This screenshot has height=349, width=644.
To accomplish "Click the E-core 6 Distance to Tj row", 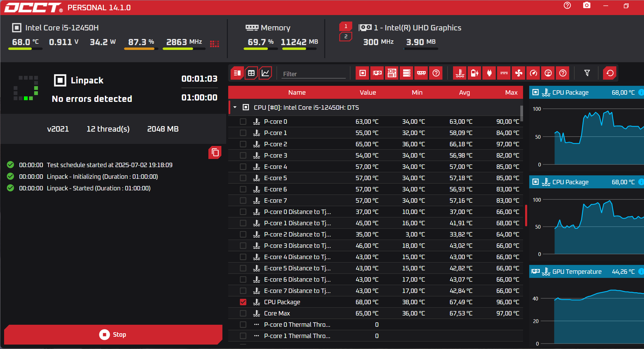I will pos(375,280).
